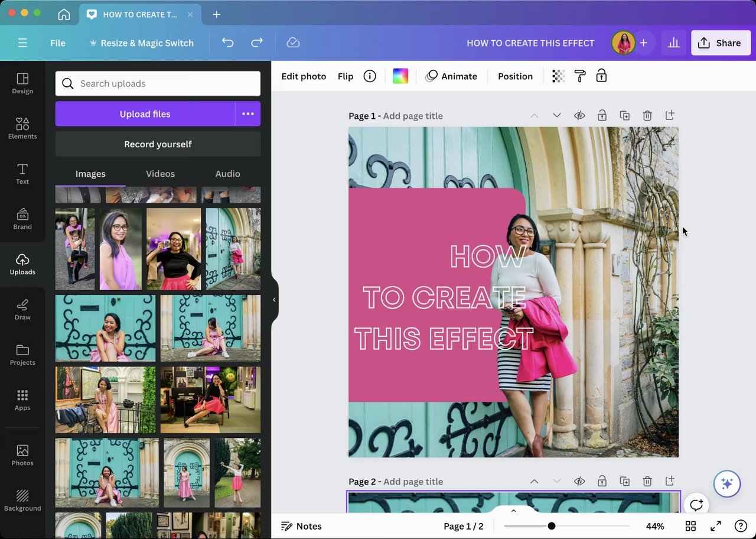Adjust the zoom slider handle
The height and width of the screenshot is (539, 756).
click(551, 526)
